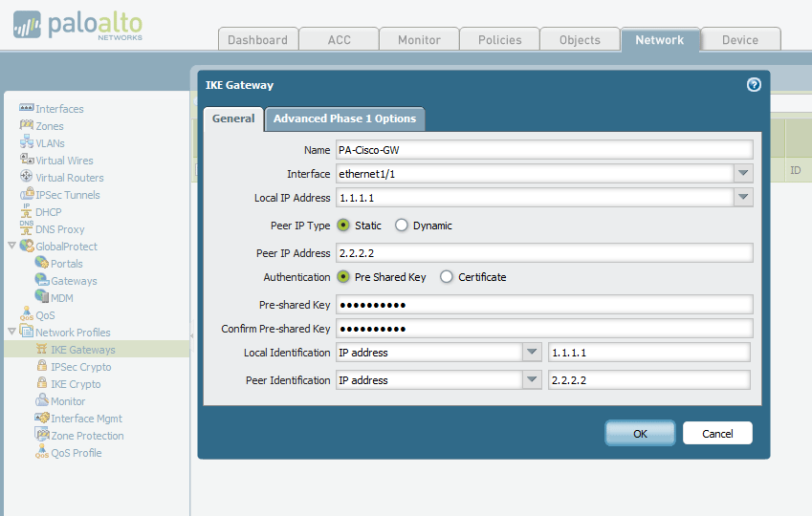The image size is (812, 516).
Task: Click the Interfaces icon in sidebar
Action: pyautogui.click(x=27, y=109)
